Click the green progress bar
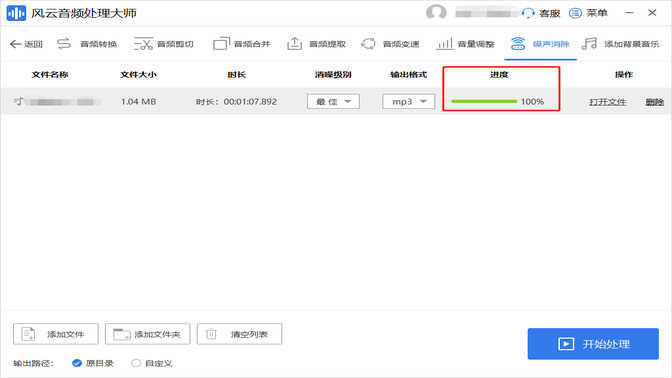 [484, 102]
